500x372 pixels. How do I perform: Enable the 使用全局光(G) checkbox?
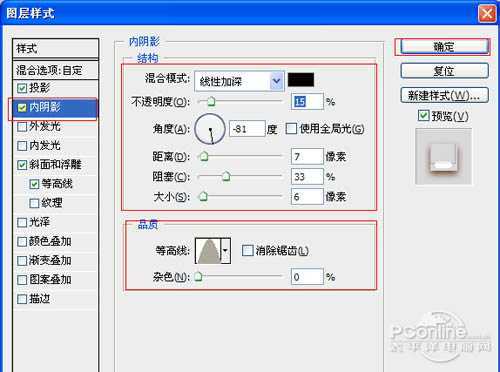pyautogui.click(x=291, y=129)
